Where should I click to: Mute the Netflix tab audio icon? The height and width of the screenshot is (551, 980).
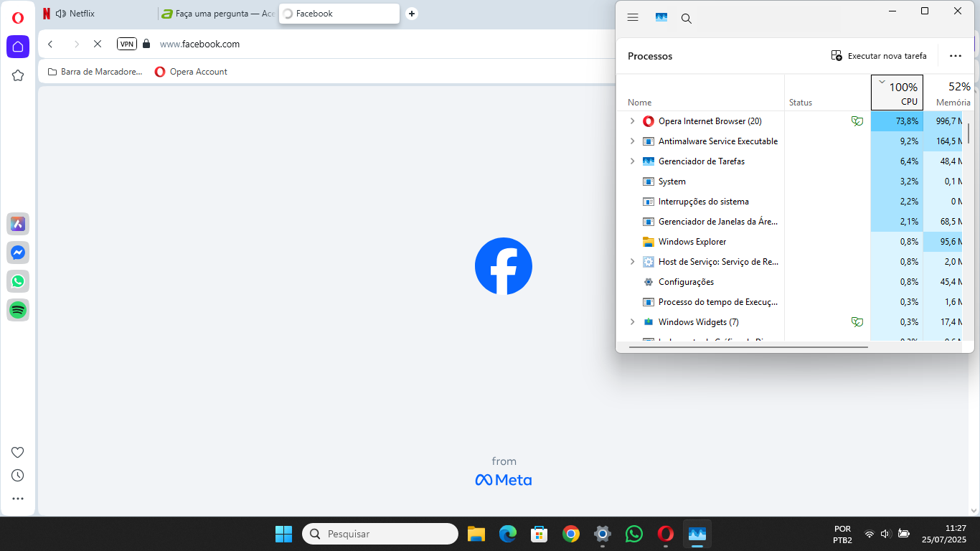point(60,14)
